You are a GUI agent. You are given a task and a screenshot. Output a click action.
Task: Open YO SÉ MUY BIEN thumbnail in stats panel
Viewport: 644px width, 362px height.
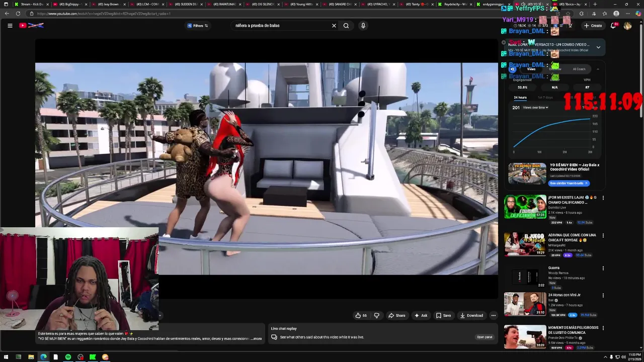pyautogui.click(x=527, y=173)
